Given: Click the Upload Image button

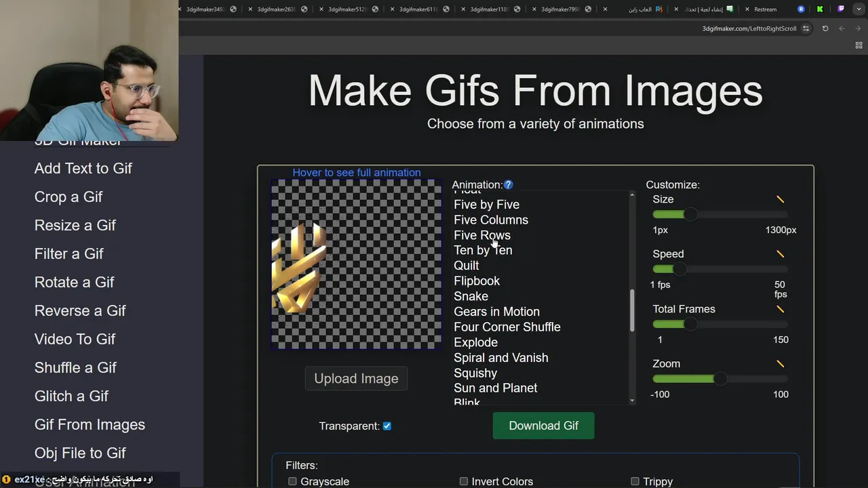Looking at the screenshot, I should click(356, 378).
